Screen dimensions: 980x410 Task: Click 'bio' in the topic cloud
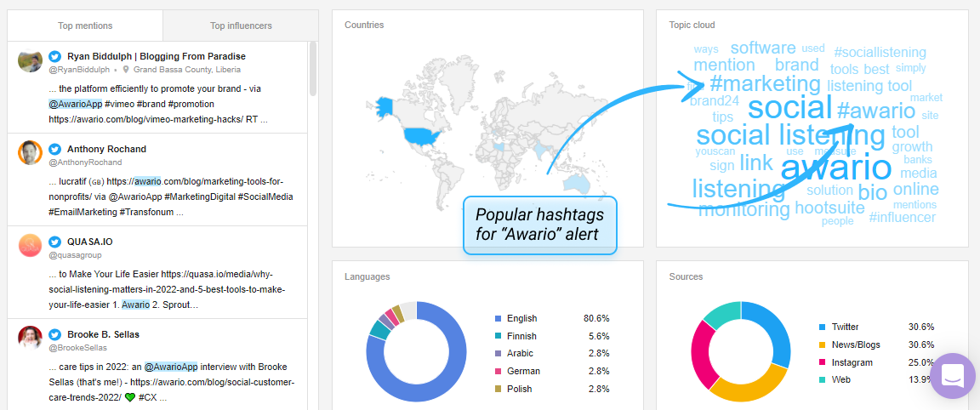[873, 192]
